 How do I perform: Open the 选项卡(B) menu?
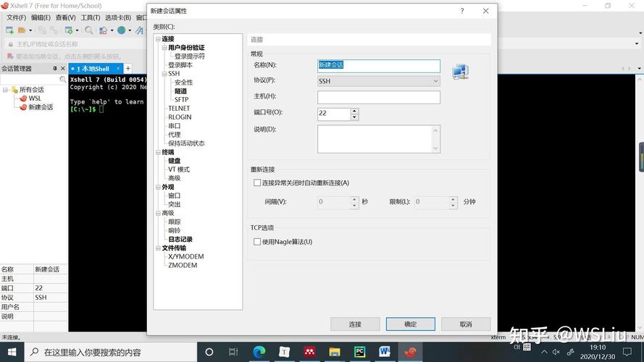click(x=118, y=17)
